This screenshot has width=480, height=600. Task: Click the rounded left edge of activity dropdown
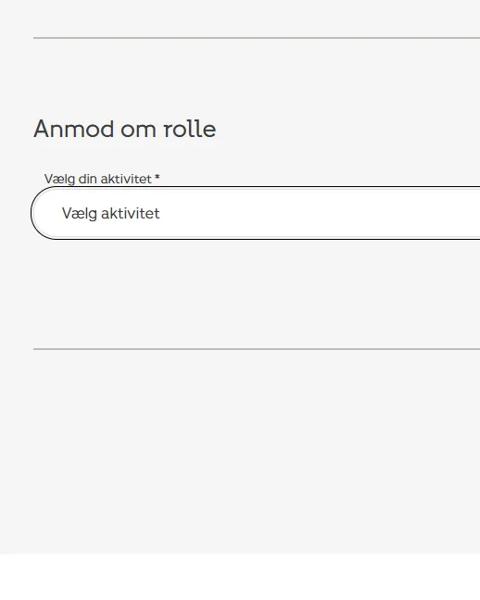point(36,213)
